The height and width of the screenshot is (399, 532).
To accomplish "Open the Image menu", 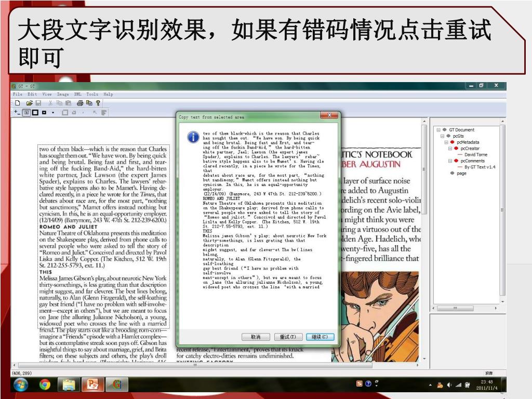I will tap(63, 94).
